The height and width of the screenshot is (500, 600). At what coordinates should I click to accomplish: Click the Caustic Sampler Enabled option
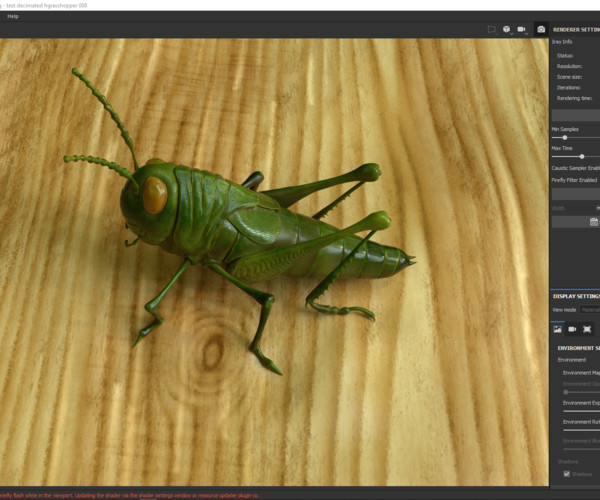pos(575,168)
